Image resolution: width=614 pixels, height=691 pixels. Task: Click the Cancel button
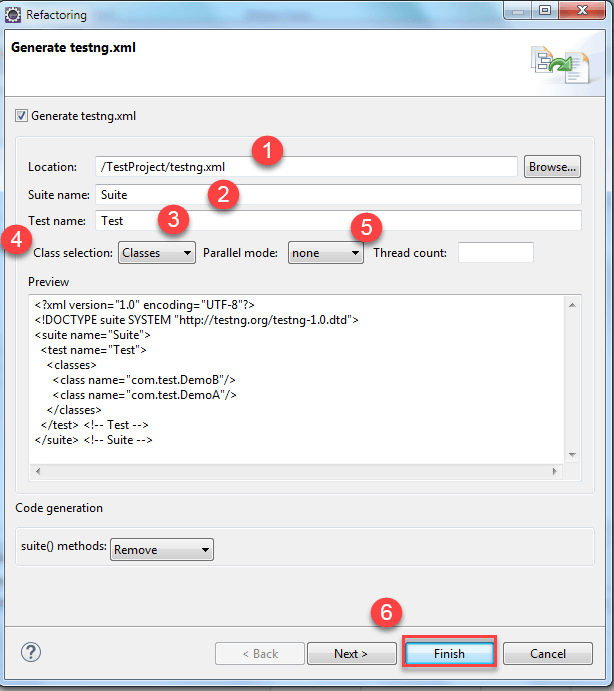coord(548,654)
